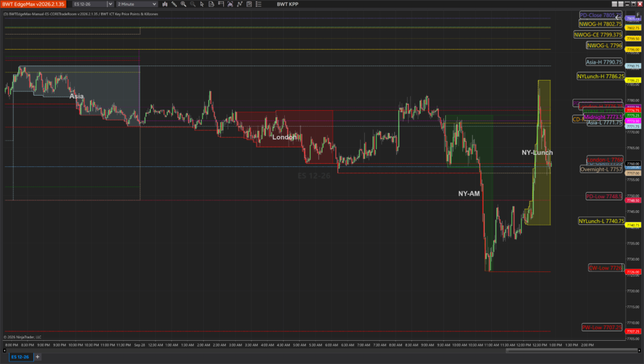
Task: Show the Data Box icon
Action: point(221,4)
